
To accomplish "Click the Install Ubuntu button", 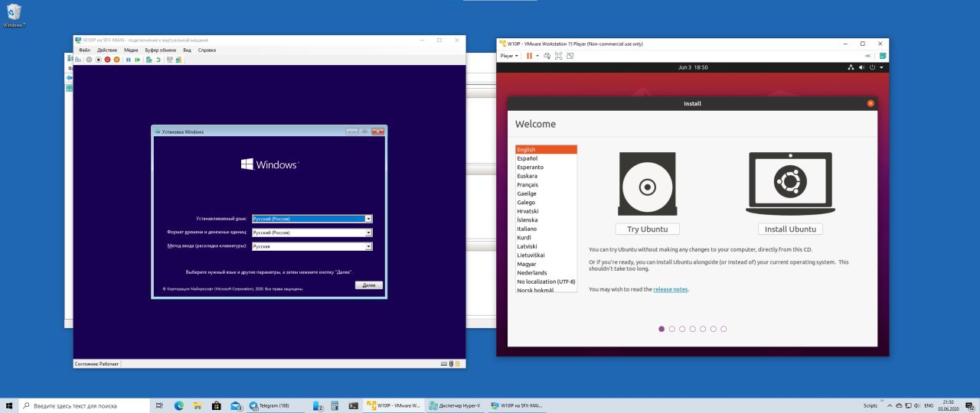I will 790,229.
